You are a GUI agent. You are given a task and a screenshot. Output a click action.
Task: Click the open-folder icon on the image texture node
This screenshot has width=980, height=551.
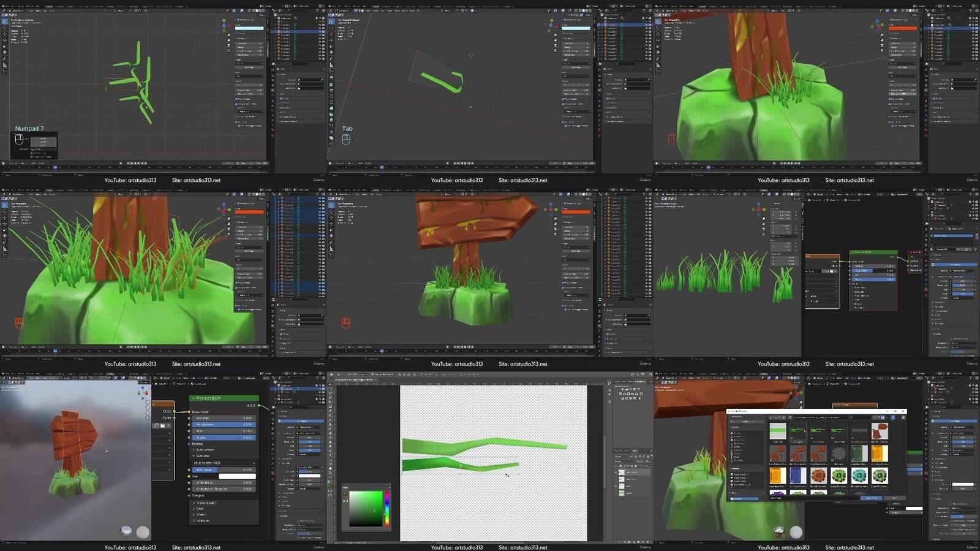162,425
